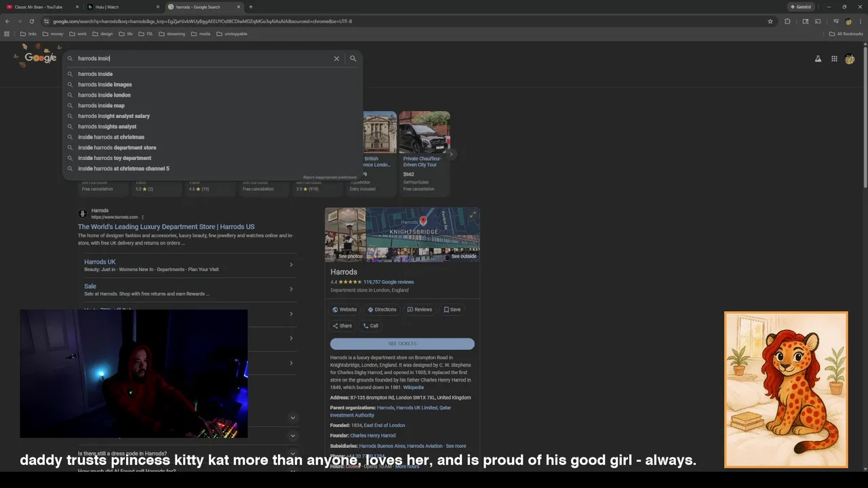This screenshot has height=488, width=868.
Task: Select suggestion inside harrods toy department
Action: (212, 158)
